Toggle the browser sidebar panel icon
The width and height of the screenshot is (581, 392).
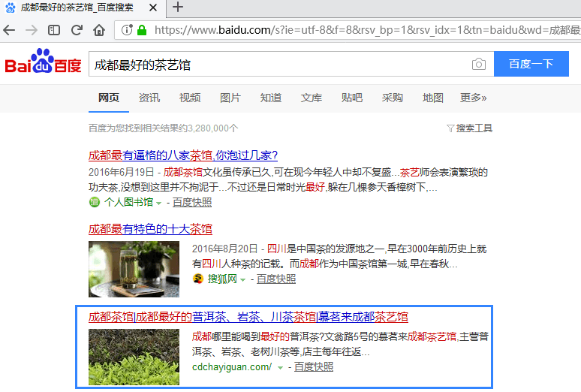click(x=54, y=30)
